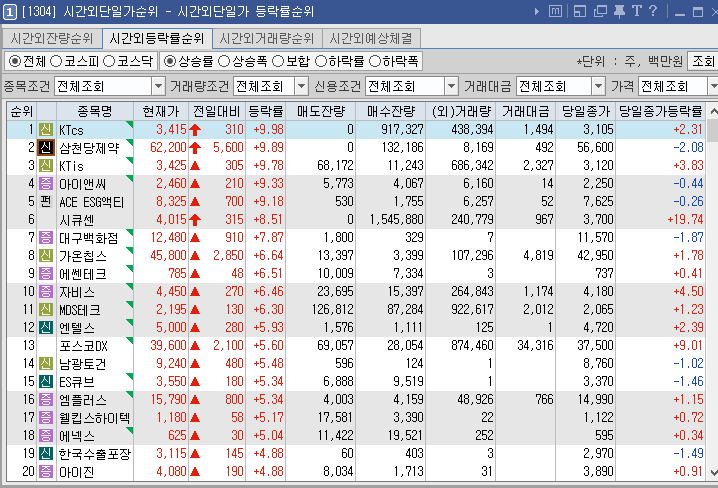This screenshot has height=488, width=718.
Task: Select the 보합 radio button
Action: pos(277,61)
